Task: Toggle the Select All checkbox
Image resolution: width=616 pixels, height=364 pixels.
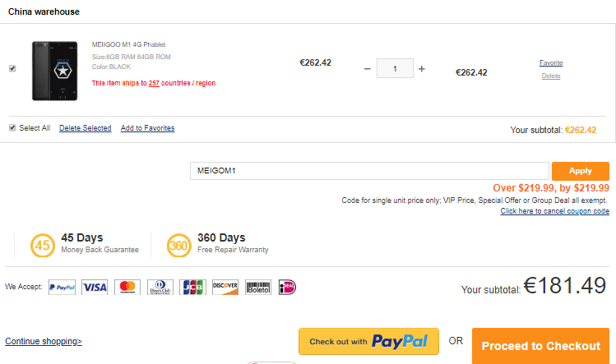Action: [12, 127]
